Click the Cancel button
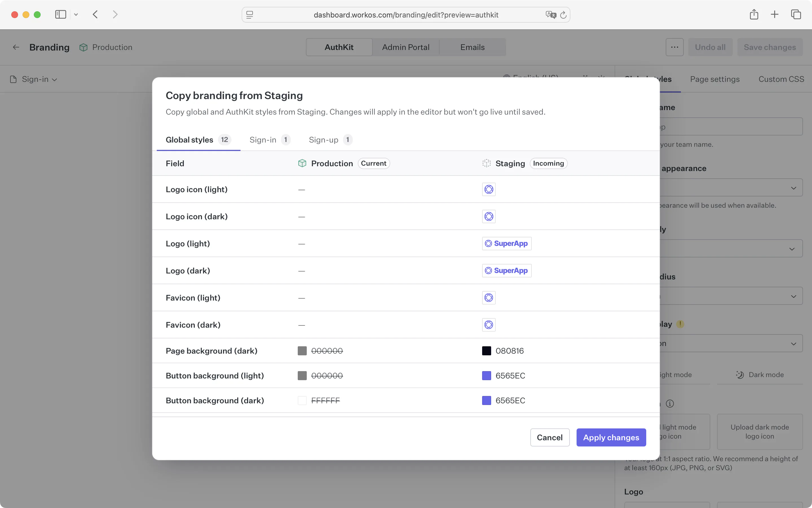 550,437
